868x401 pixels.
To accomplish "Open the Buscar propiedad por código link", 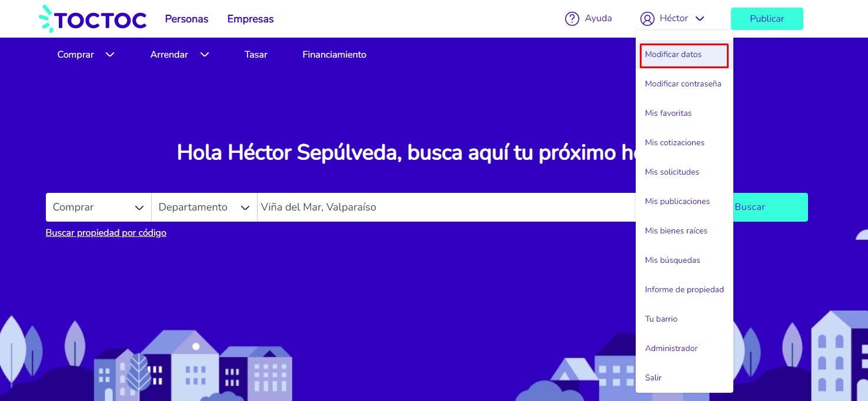I will point(106,232).
